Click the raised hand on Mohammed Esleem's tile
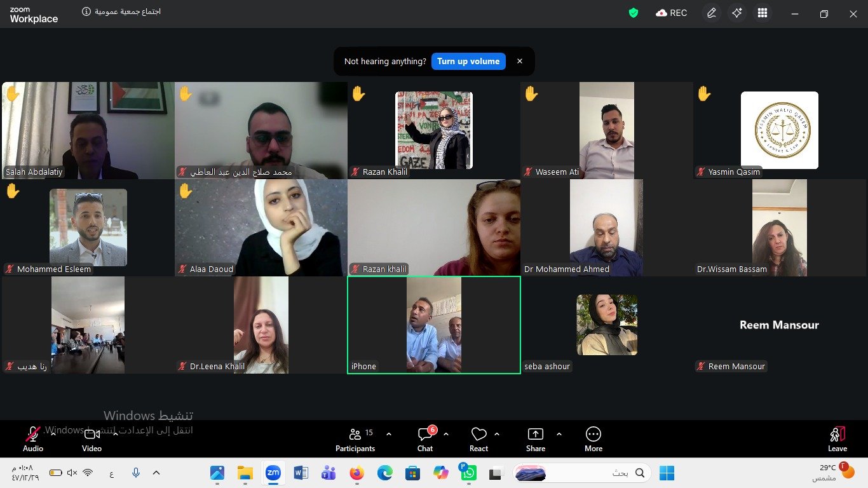 click(x=13, y=191)
